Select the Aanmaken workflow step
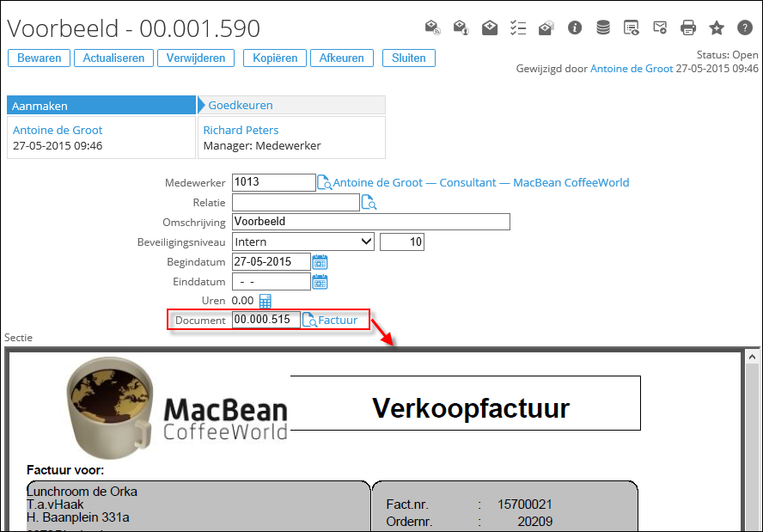Viewport: 763px width, 532px height. tap(101, 106)
